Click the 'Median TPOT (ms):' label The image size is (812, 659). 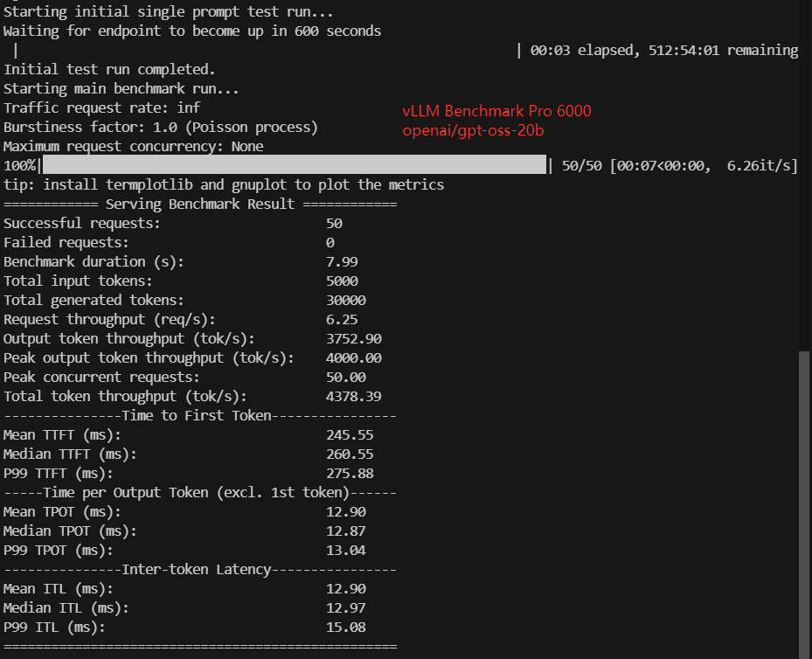pos(70,531)
